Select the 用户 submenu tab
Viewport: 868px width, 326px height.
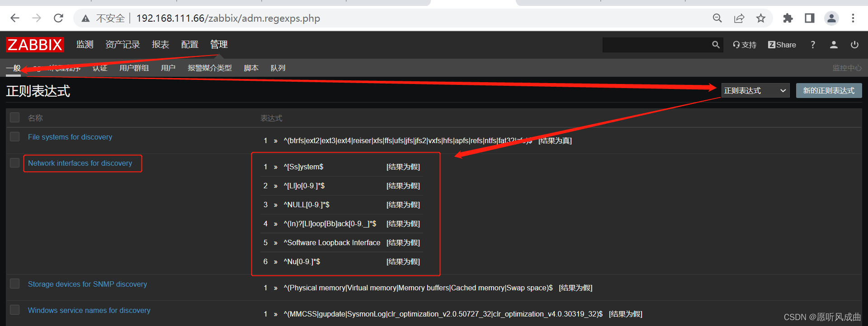click(168, 68)
